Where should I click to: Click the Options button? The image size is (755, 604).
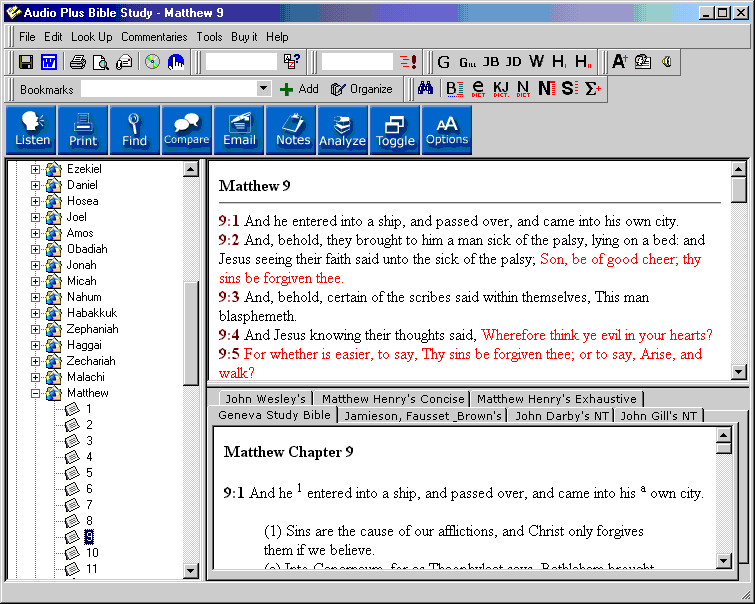click(x=447, y=130)
